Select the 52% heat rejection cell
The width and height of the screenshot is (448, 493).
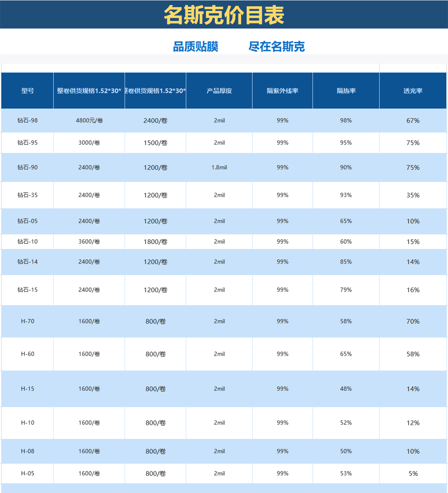click(346, 423)
